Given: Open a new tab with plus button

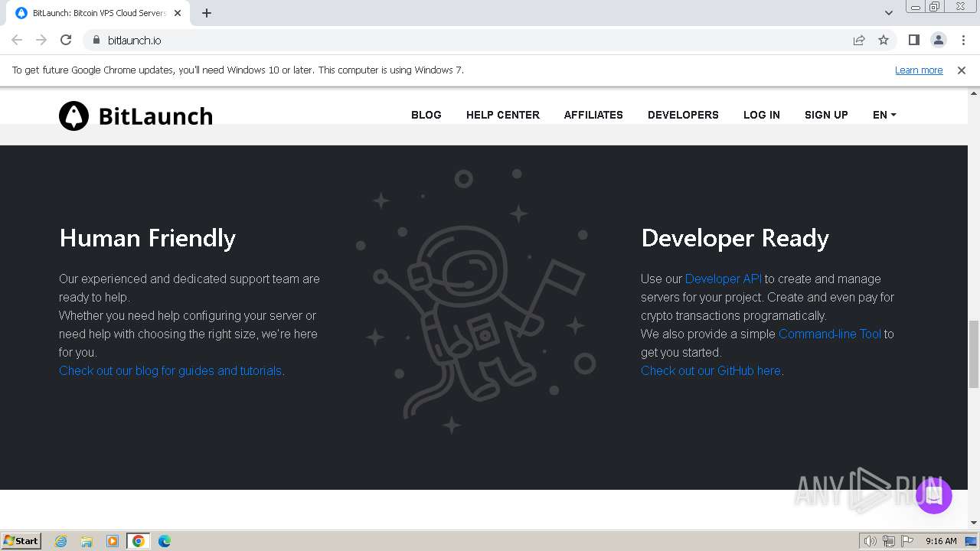Looking at the screenshot, I should point(207,13).
